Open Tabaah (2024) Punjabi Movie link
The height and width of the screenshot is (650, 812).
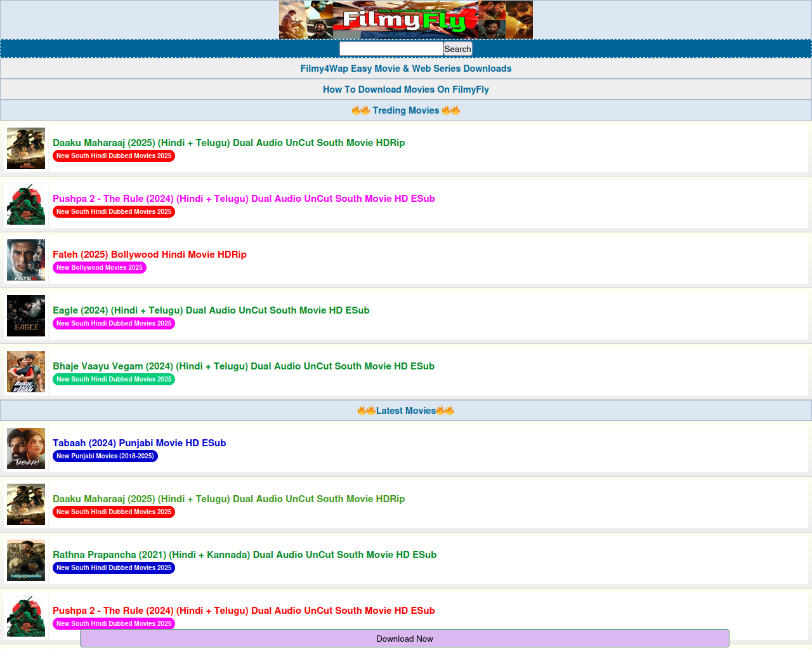coord(140,443)
